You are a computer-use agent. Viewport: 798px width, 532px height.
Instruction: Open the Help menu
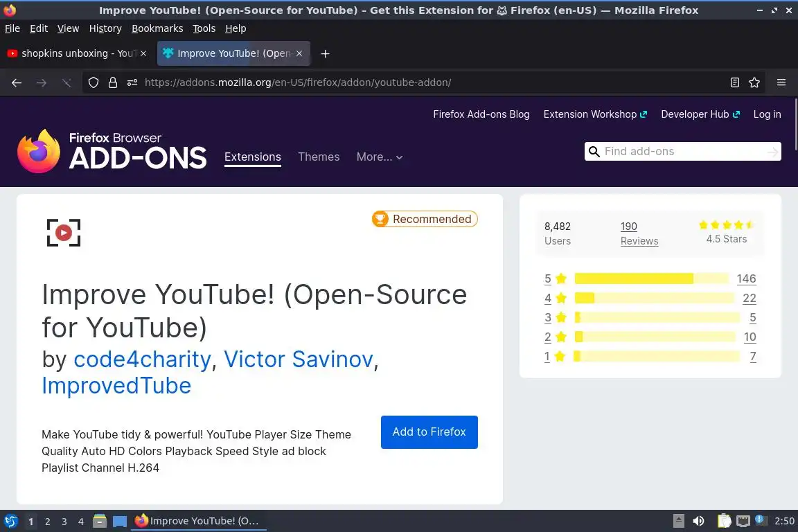(236, 28)
